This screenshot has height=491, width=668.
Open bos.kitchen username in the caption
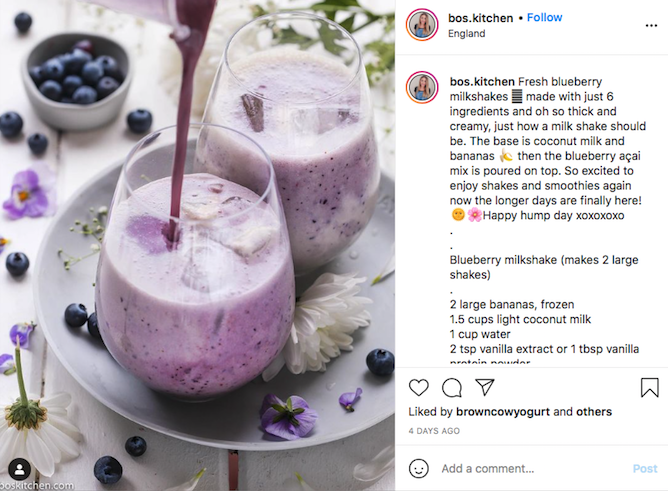coord(482,81)
